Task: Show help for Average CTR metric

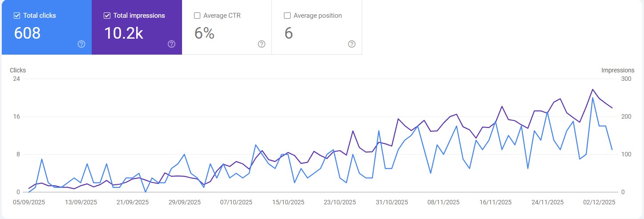Action: [x=262, y=44]
